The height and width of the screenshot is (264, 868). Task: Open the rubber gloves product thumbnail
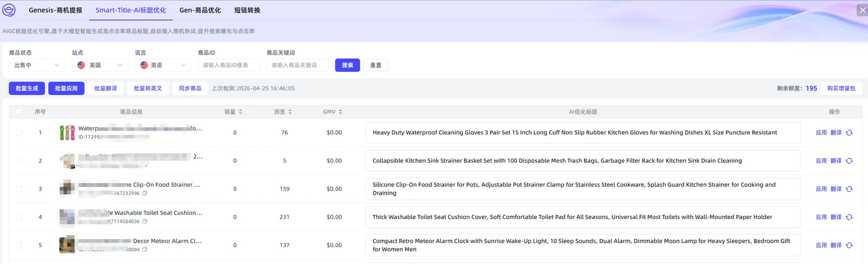tap(67, 133)
